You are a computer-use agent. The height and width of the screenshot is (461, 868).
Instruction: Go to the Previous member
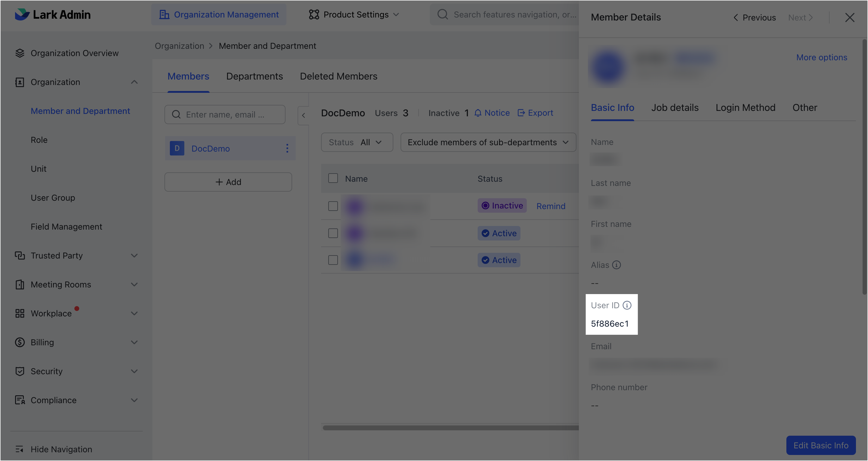click(755, 17)
